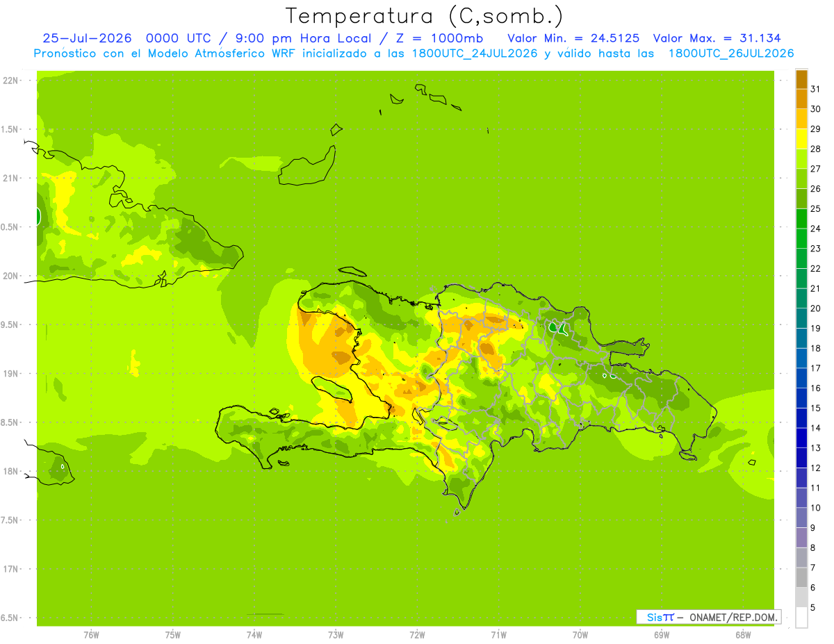Click the blue legend swatch between 15 and 16

pyautogui.click(x=801, y=398)
